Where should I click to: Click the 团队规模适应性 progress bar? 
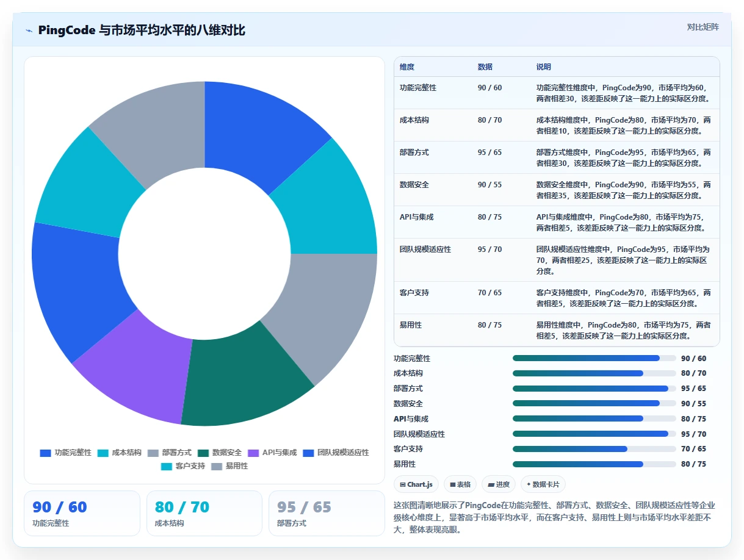pyautogui.click(x=594, y=434)
